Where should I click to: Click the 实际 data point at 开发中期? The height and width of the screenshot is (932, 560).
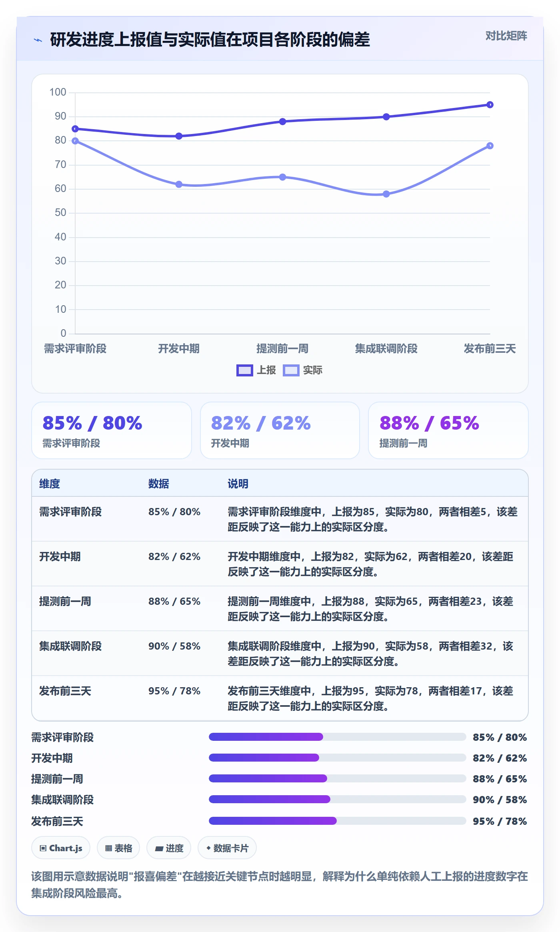point(179,184)
